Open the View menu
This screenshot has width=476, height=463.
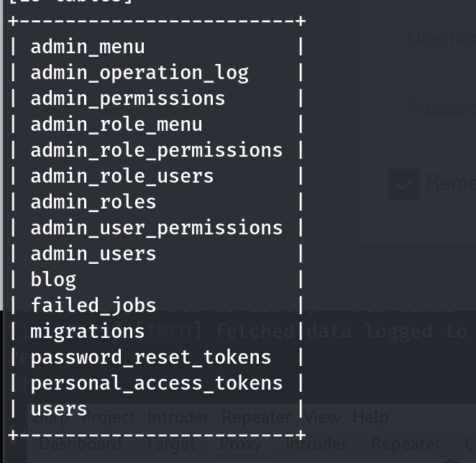[322, 418]
